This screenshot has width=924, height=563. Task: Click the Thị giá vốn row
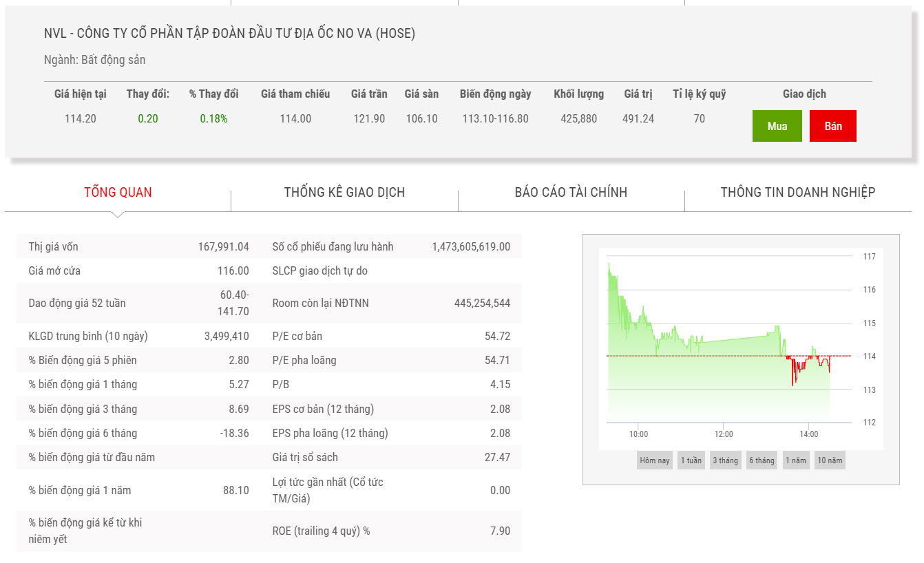[x=138, y=246]
